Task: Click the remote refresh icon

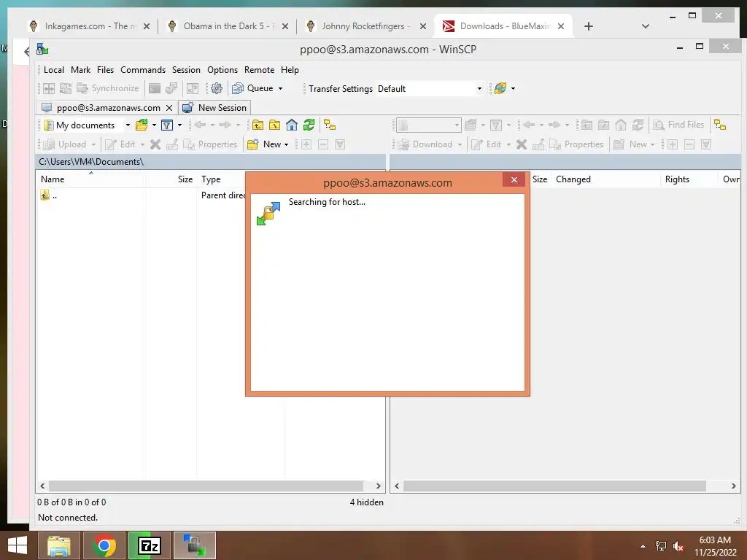Action: point(638,125)
